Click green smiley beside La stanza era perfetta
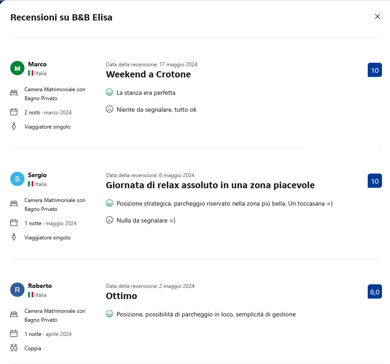This screenshot has height=364, width=390. pyautogui.click(x=109, y=92)
